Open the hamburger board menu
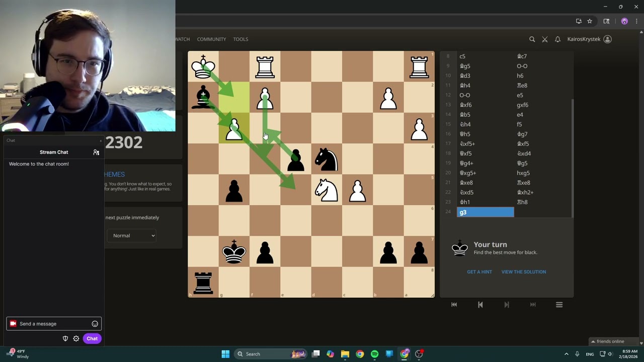 (559, 305)
